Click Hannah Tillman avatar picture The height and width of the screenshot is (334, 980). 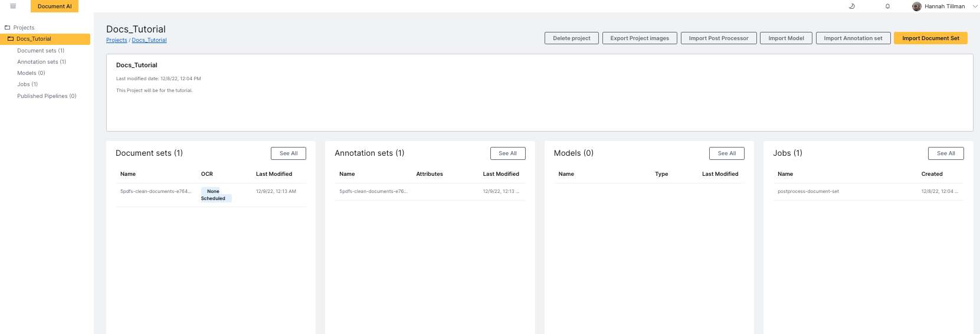point(916,6)
